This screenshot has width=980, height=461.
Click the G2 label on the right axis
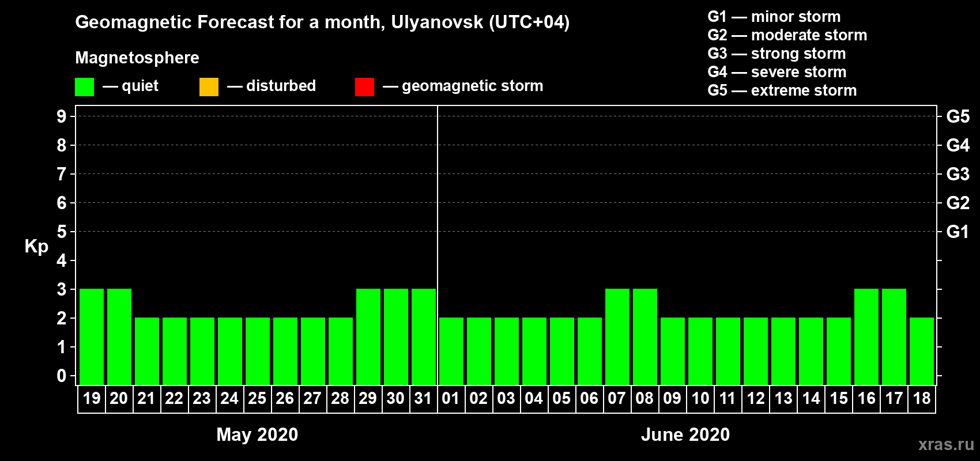[958, 203]
